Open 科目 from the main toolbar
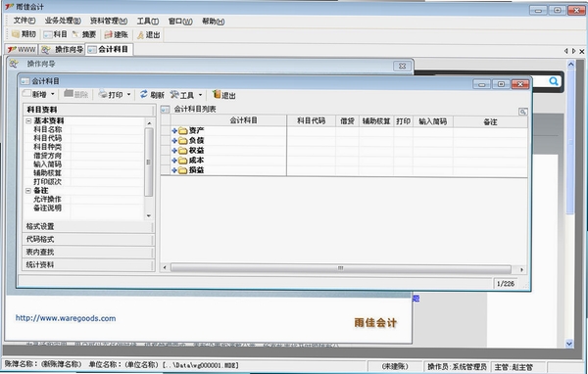This screenshot has width=588, height=374. tap(48, 35)
